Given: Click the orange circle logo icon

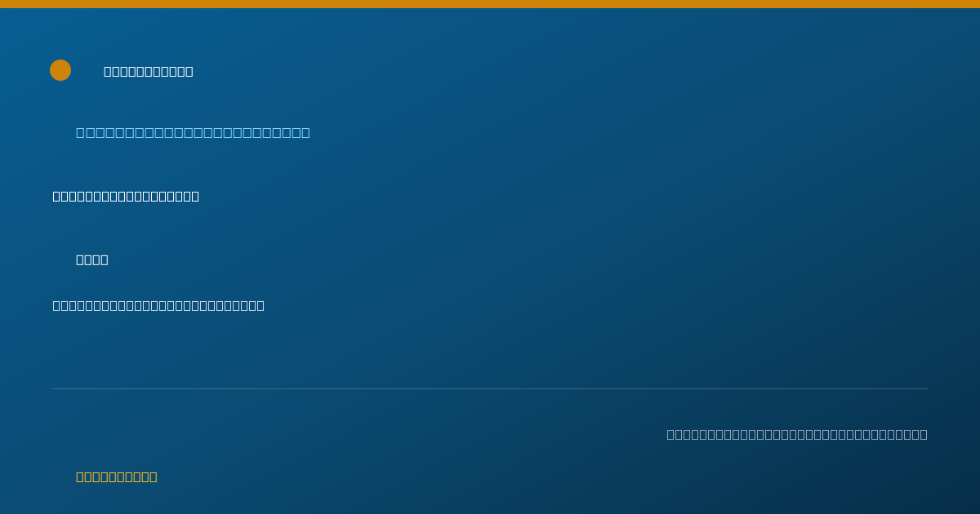Looking at the screenshot, I should point(60,70).
